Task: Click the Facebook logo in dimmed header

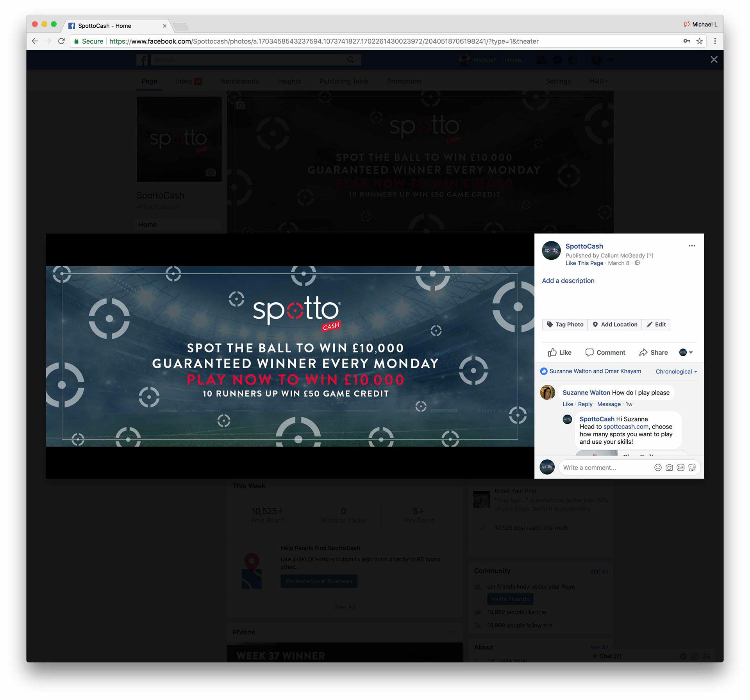Action: (142, 60)
